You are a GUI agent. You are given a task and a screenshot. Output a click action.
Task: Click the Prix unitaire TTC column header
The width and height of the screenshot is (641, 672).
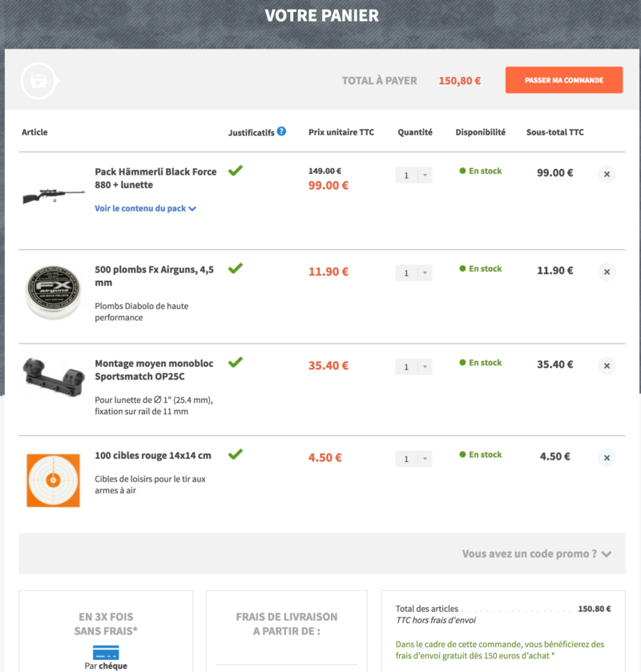(x=341, y=132)
